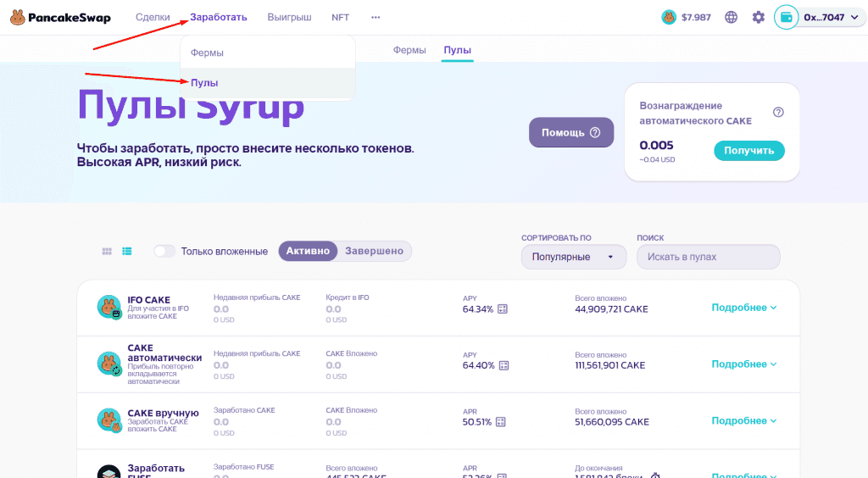Open the CAKE price token icon

pyautogui.click(x=669, y=17)
